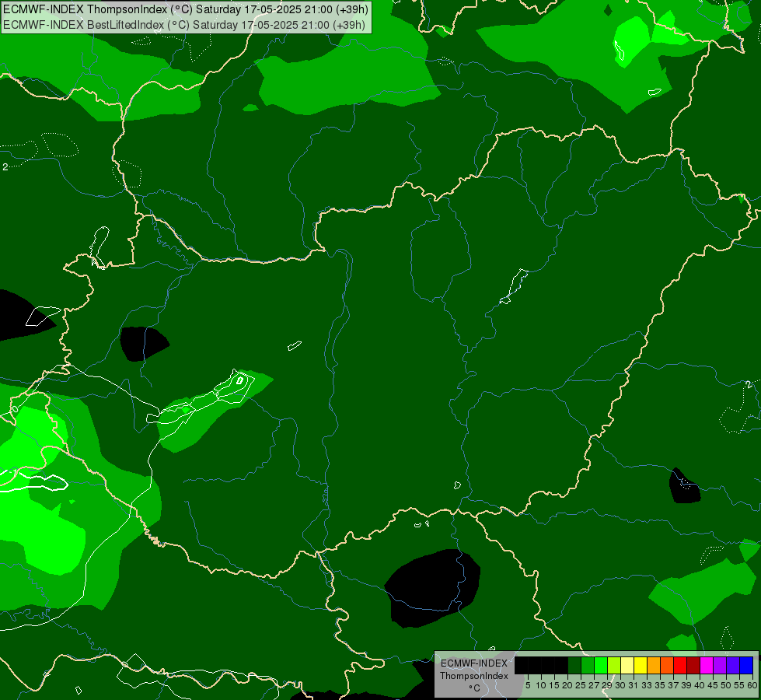The image size is (761, 700).
Task: Click the legend scale value 60
Action: [752, 685]
